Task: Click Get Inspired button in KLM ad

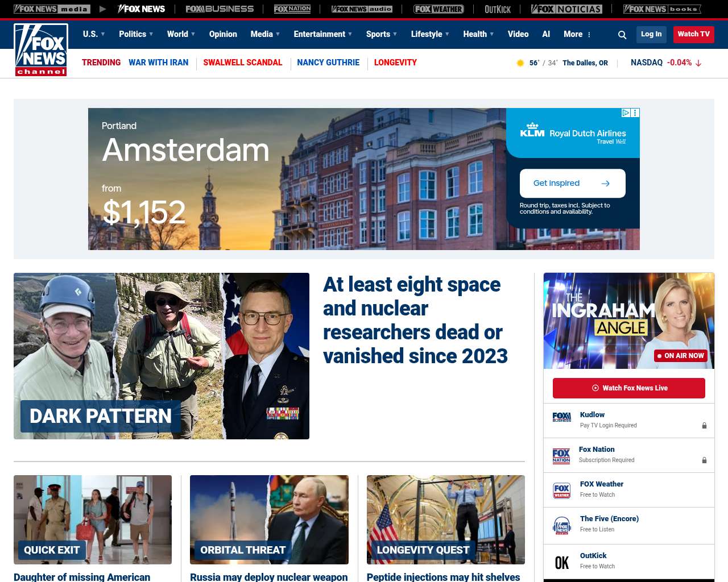Action: [x=573, y=183]
